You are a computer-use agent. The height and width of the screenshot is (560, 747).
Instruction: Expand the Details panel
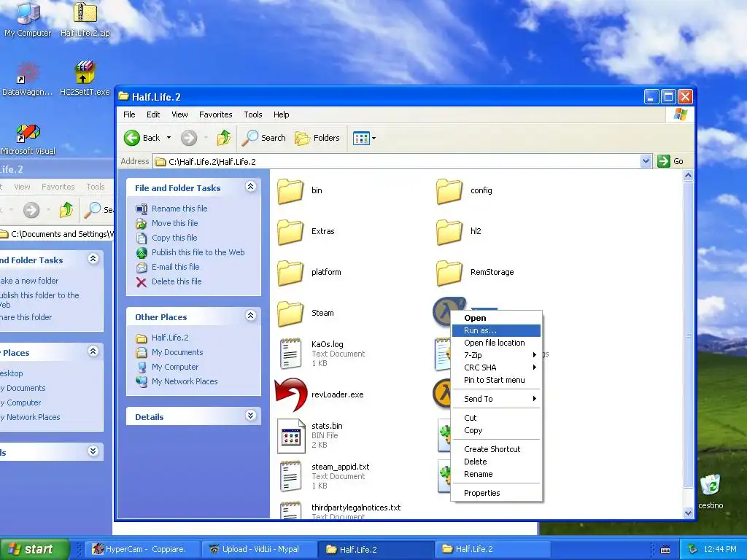[251, 416]
